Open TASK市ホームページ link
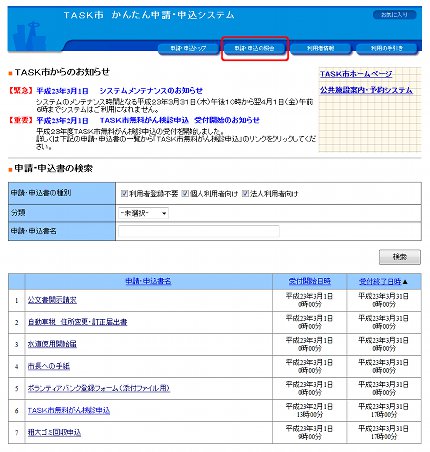This screenshot has width=430, height=452. 356,74
